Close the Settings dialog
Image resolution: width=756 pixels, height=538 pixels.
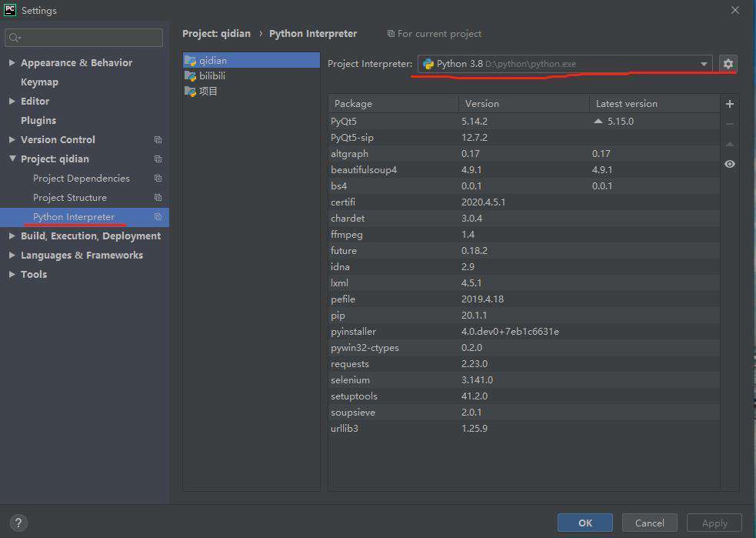coord(734,10)
